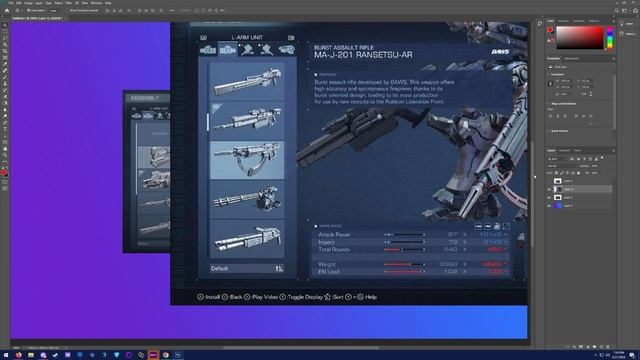Open the search icon at top right

tap(617, 11)
